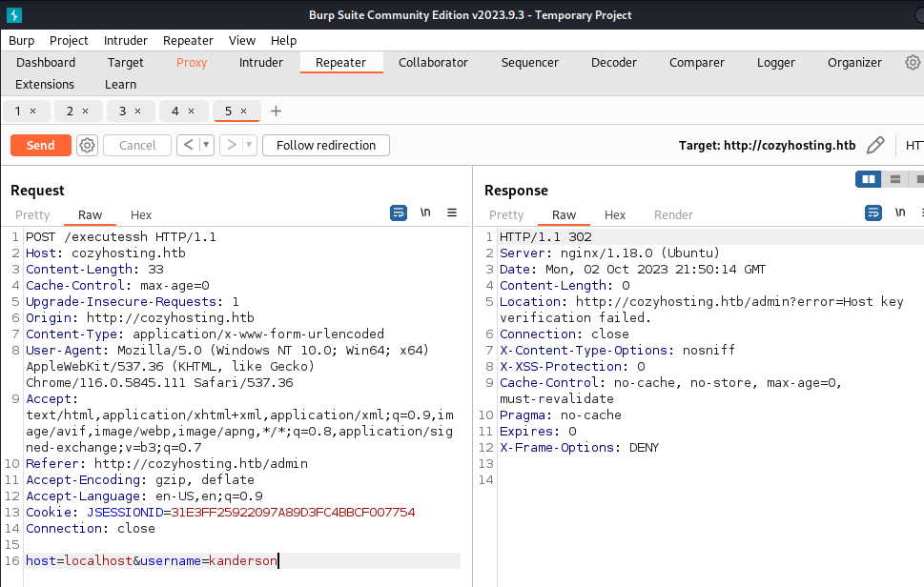924x587 pixels.
Task: Select the Repeater tool tab
Action: coord(340,62)
